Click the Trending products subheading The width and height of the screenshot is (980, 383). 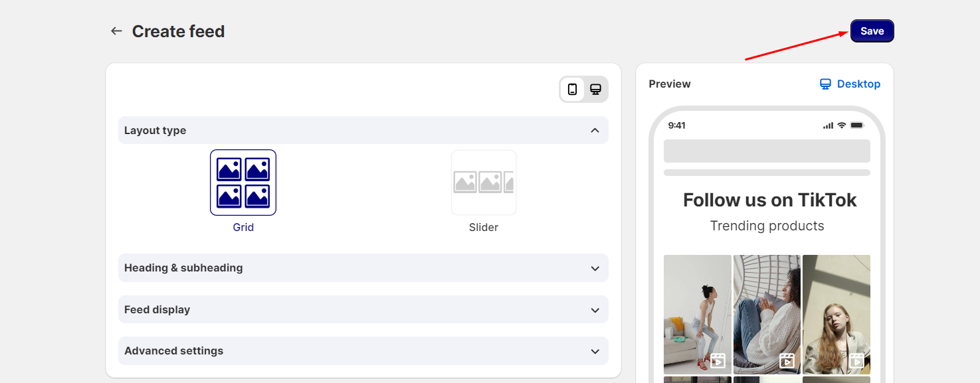pos(767,226)
